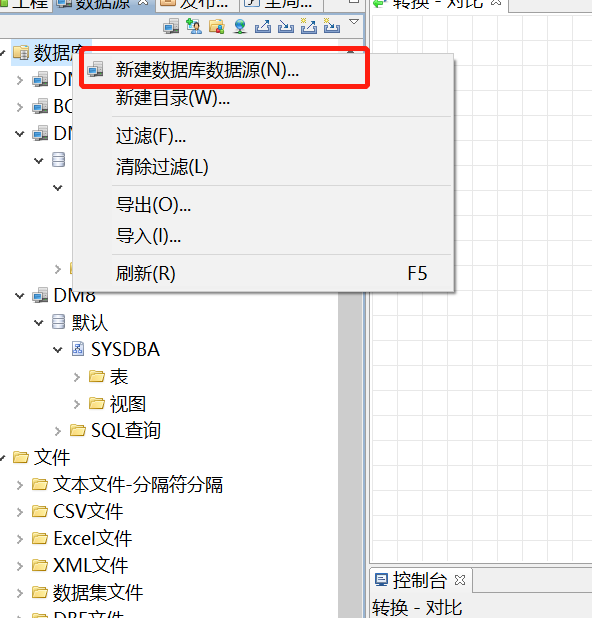
Task: Expand the 文本文件-分隔符分隔 folder
Action: click(x=20, y=485)
